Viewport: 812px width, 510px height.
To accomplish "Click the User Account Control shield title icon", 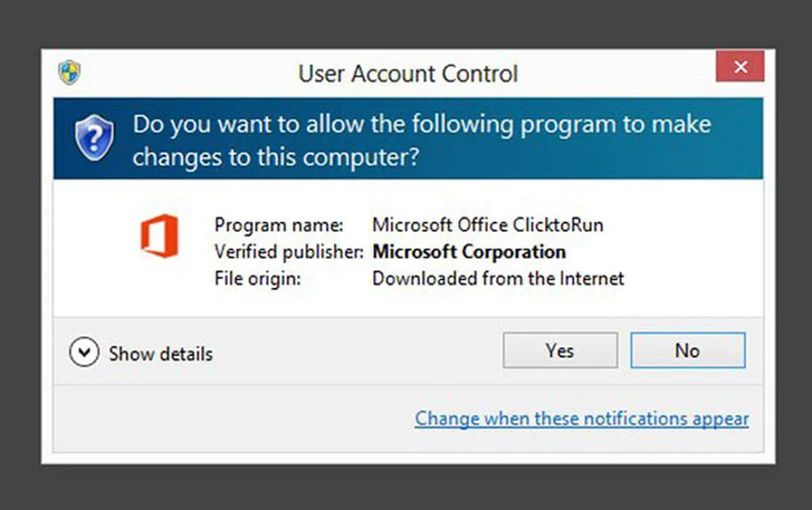I will pyautogui.click(x=69, y=72).
